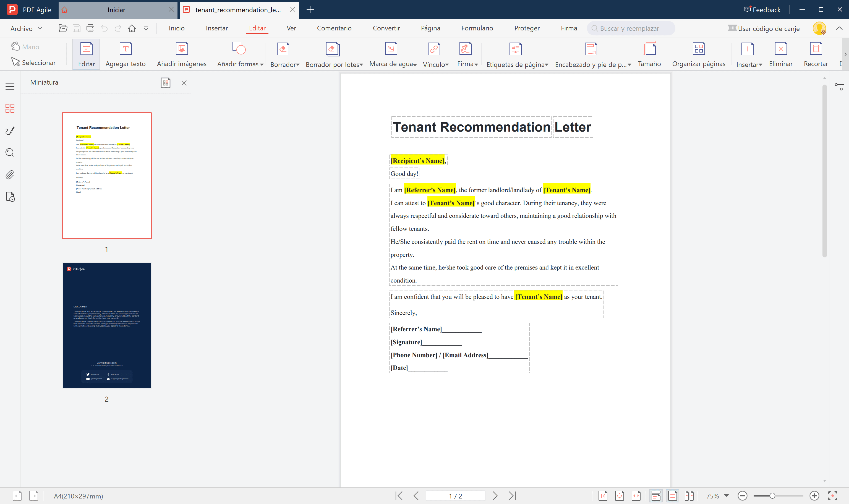Select page 2 thumbnail
Viewport: 849px width, 504px height.
[x=106, y=325]
